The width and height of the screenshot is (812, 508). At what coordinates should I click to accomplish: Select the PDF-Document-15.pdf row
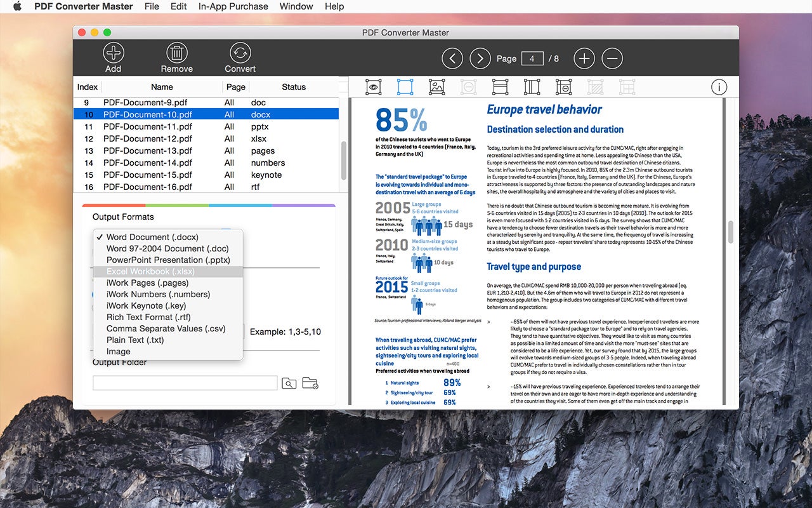[206, 175]
